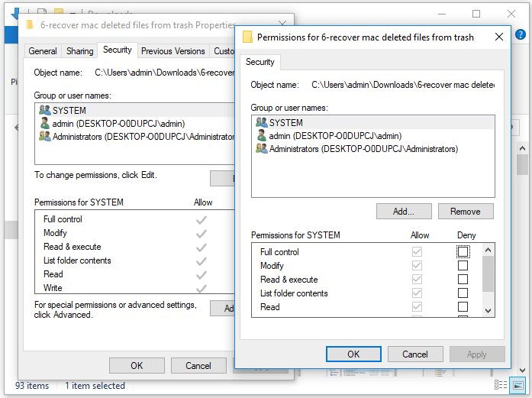The height and width of the screenshot is (398, 532).
Task: Click SYSTEM group icon in Properties window
Action: pyautogui.click(x=45, y=111)
